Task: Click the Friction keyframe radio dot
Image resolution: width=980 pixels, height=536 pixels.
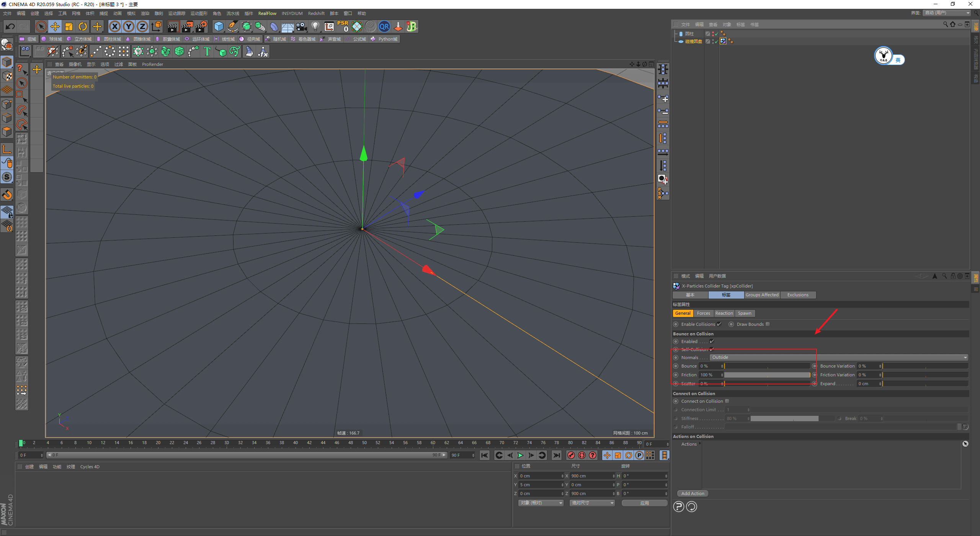Action: click(x=676, y=375)
